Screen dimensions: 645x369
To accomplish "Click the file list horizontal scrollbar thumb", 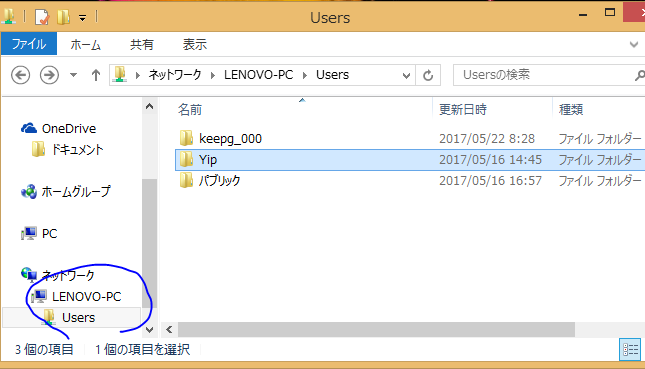I will [x=376, y=330].
